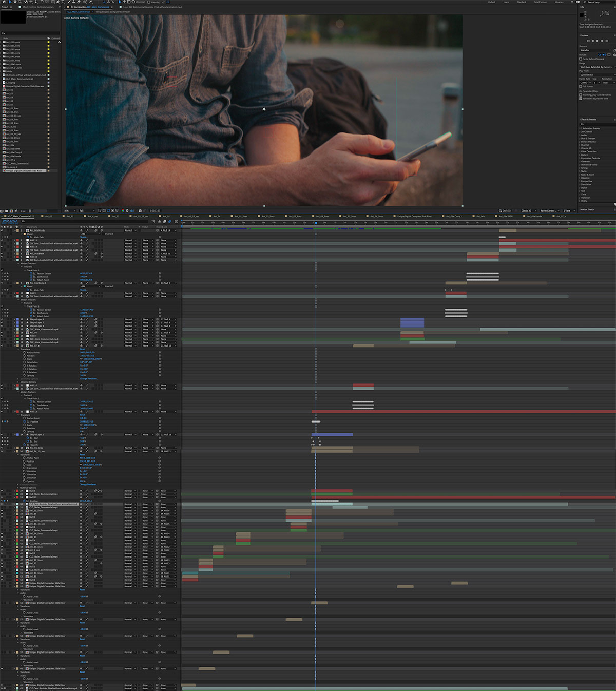Switch to the Libraries workspace
Image resolution: width=616 pixels, height=691 pixels.
pyautogui.click(x=559, y=2)
